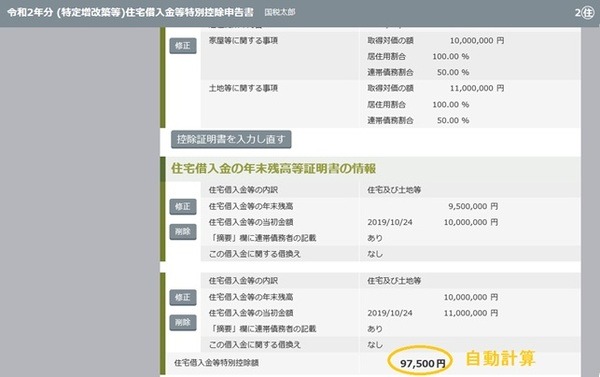This screenshot has width=600, height=377.
Task: Select the label 住宅借入金等特別控除額
Action: (x=217, y=362)
